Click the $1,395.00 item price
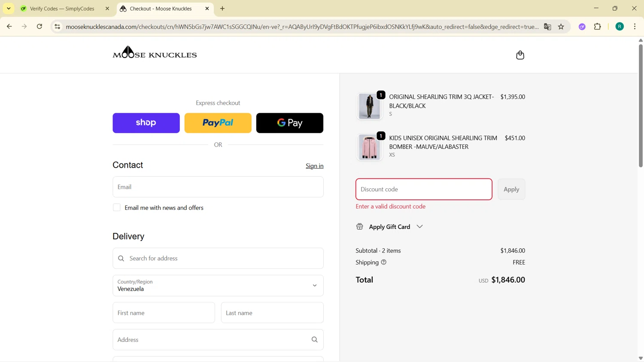The width and height of the screenshot is (644, 362). [x=513, y=97]
